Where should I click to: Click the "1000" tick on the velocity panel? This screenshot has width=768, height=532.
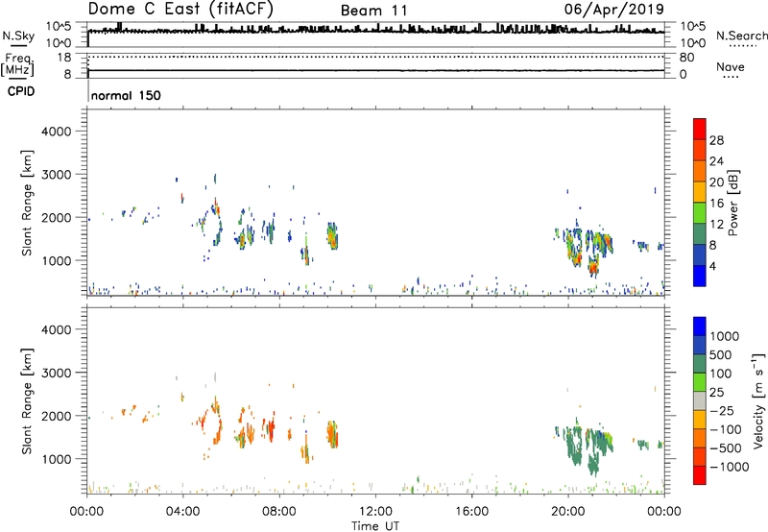click(x=57, y=459)
